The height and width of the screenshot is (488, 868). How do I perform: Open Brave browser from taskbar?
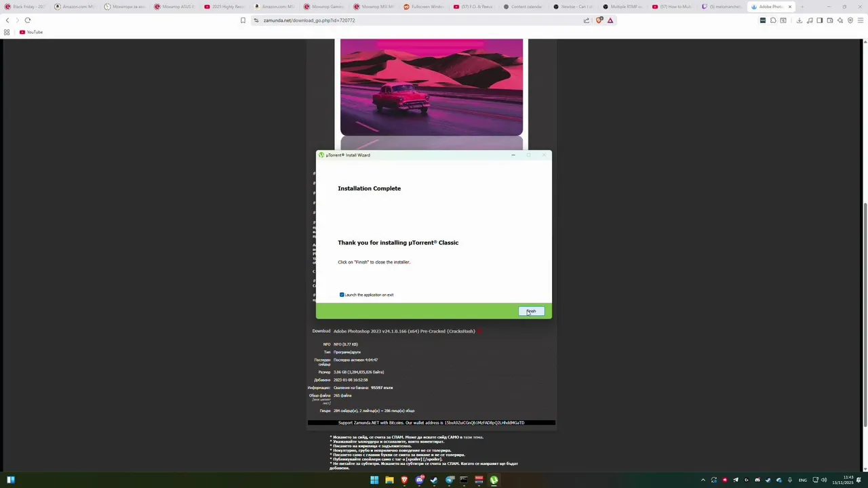404,480
